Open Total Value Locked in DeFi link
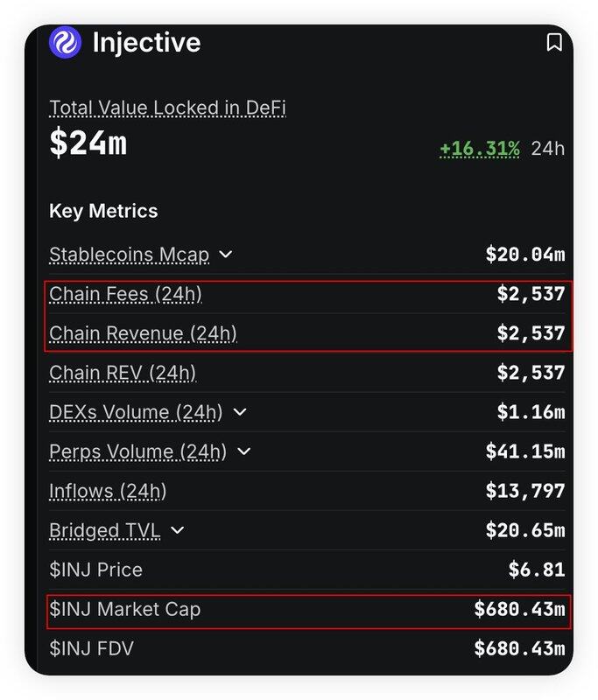The image size is (598, 700). pyautogui.click(x=167, y=108)
